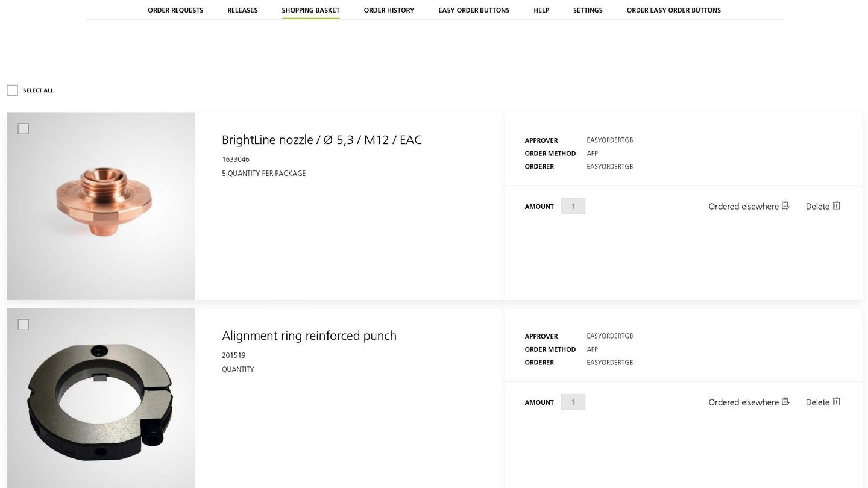868x488 pixels.
Task: Go to Order History tab
Action: 389,10
